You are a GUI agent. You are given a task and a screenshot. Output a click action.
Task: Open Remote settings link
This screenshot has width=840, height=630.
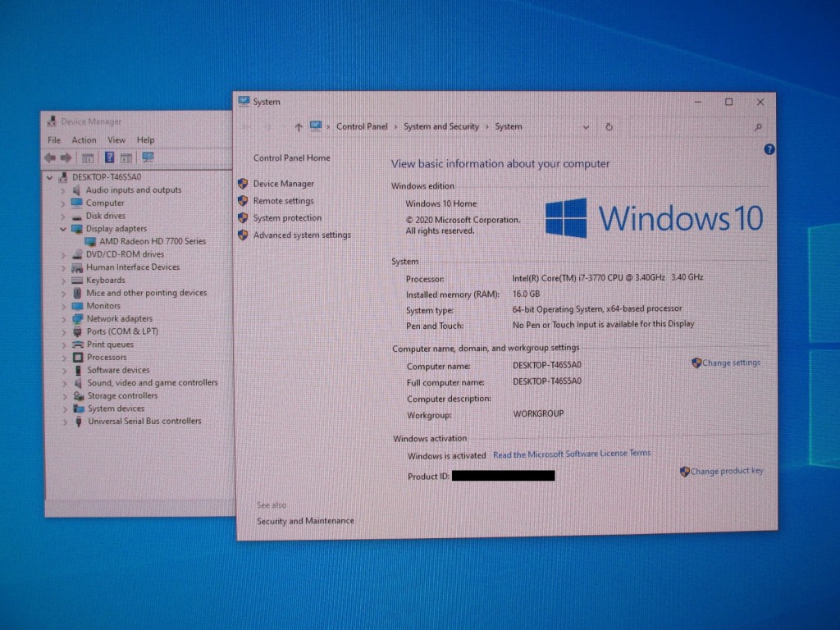[283, 201]
